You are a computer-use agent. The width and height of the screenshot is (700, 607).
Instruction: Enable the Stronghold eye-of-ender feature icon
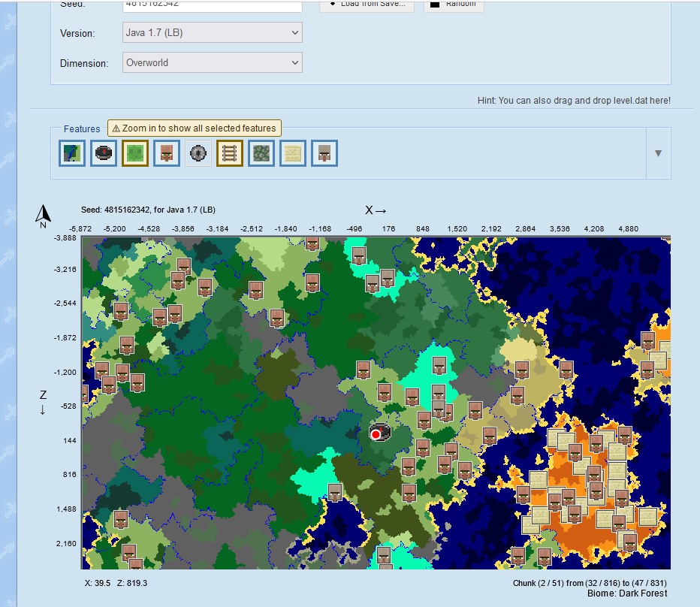pyautogui.click(x=198, y=153)
